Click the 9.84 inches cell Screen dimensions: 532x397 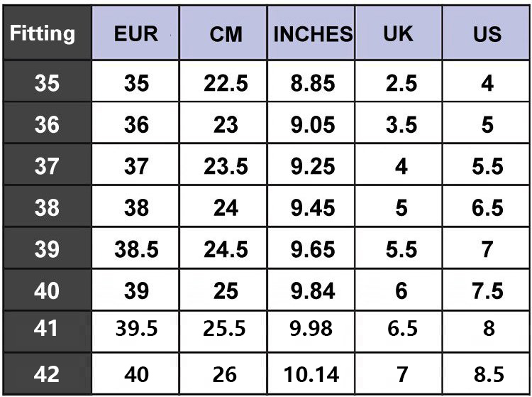tap(312, 290)
